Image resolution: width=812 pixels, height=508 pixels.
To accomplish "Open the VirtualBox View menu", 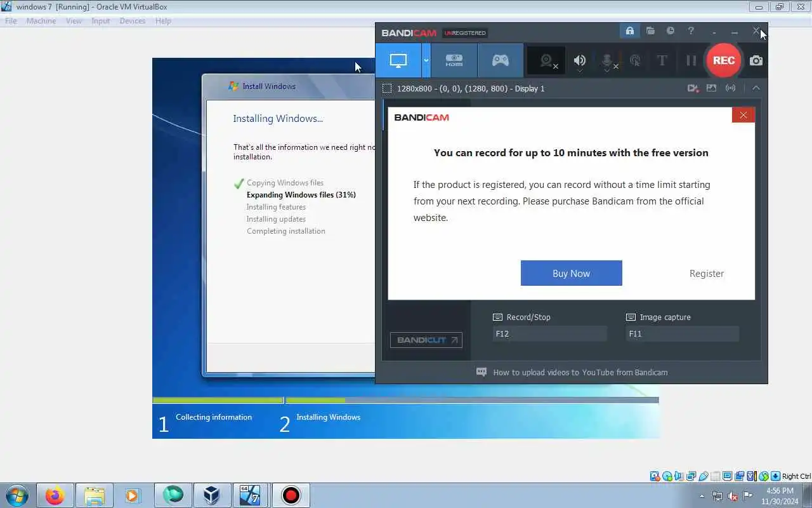I will 74,21.
